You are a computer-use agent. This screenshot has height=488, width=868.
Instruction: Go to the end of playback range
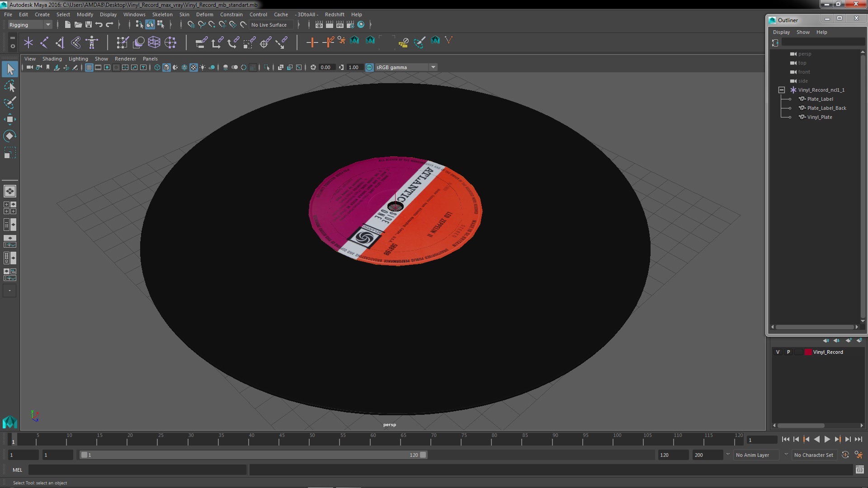[x=858, y=439]
